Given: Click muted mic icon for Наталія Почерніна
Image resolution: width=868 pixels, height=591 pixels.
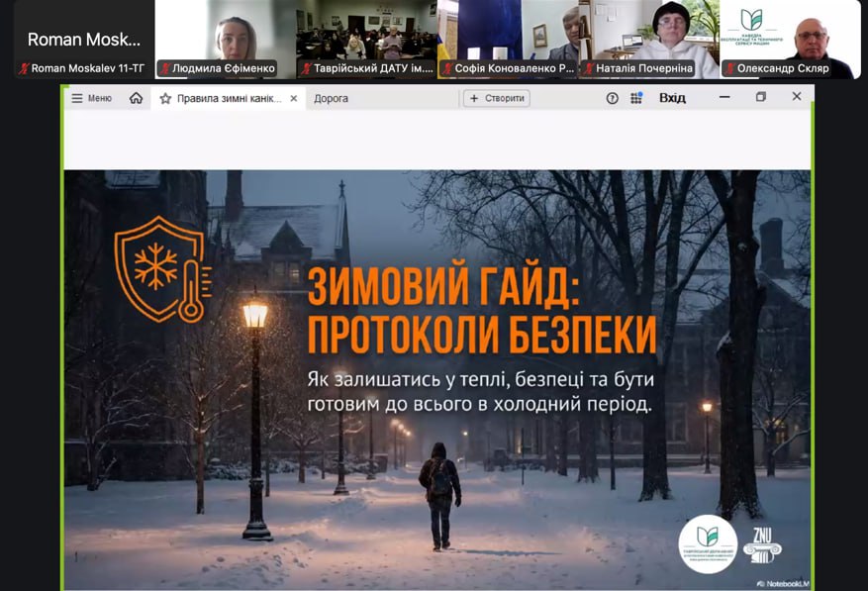Looking at the screenshot, I should pos(589,68).
